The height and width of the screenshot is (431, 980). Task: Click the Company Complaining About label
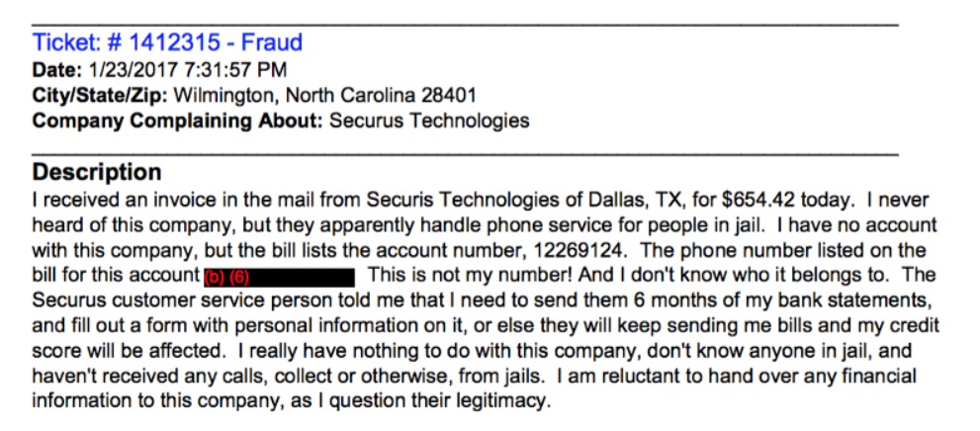click(x=177, y=121)
